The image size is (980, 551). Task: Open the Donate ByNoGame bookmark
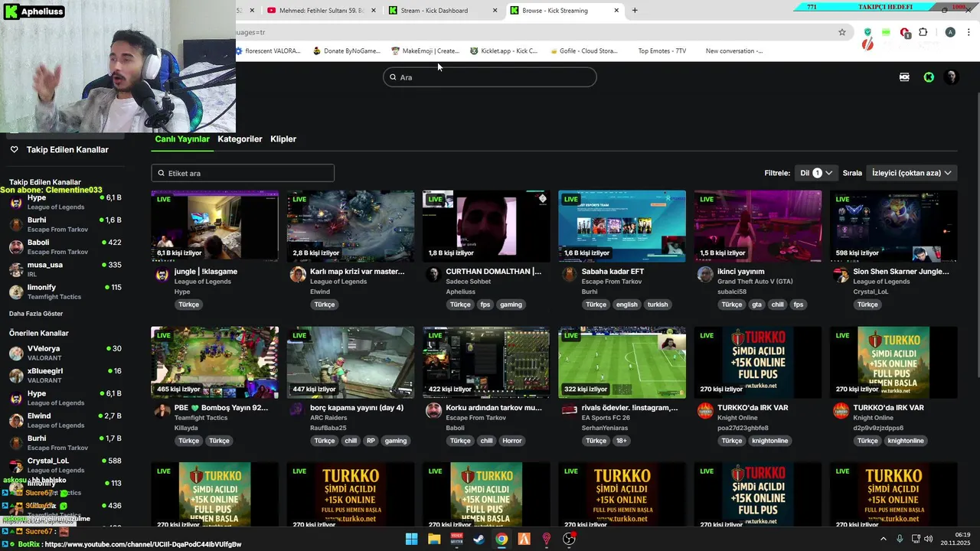coord(346,51)
